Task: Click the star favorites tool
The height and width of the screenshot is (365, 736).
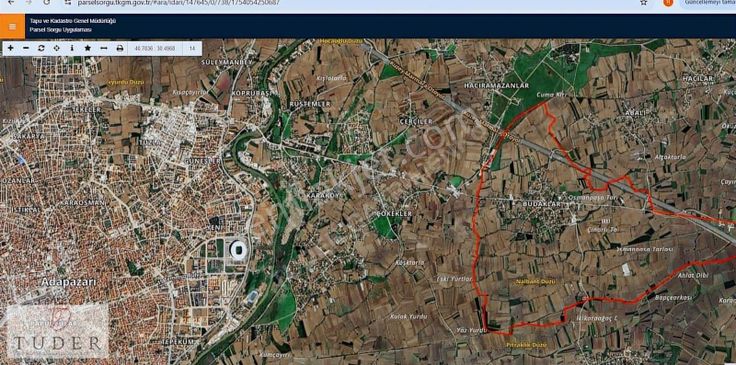Action: (88, 48)
